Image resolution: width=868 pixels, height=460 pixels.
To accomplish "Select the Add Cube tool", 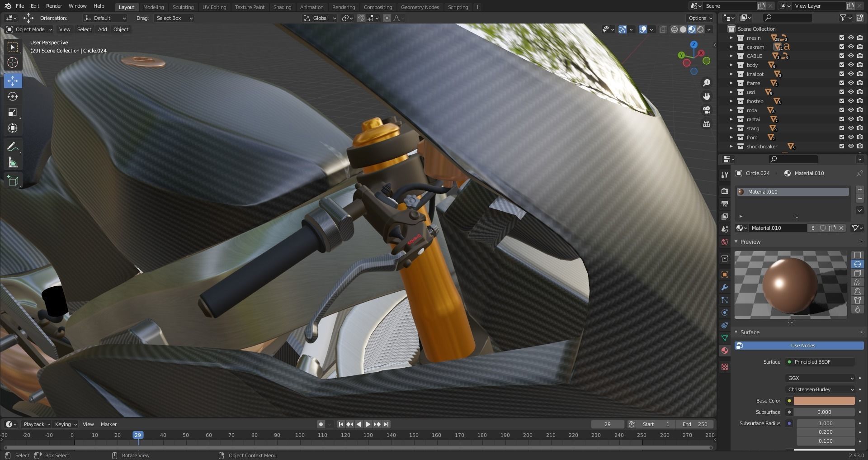I will (x=13, y=181).
